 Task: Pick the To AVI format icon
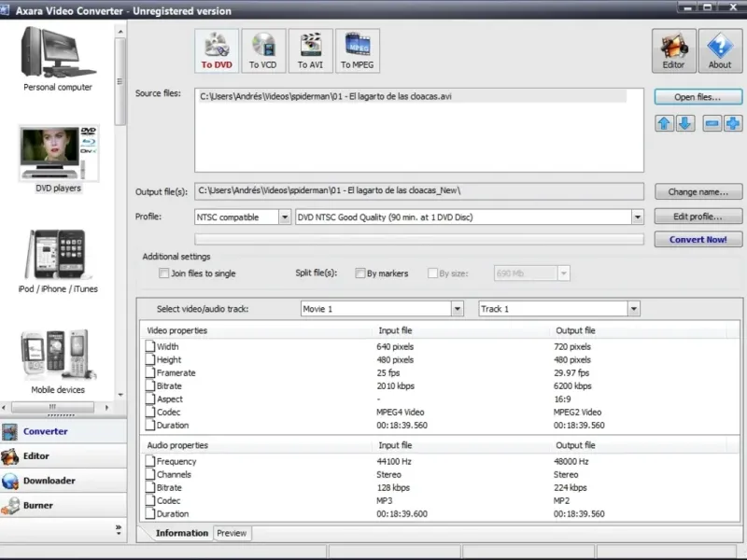(310, 50)
